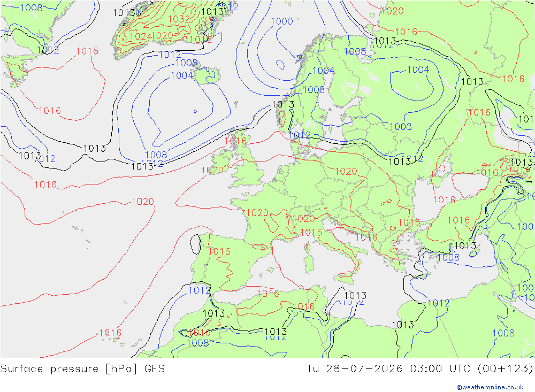Viewport: 535px width, 392px height.
Task: Click the black 1013 label over Libya
Action: [403, 325]
